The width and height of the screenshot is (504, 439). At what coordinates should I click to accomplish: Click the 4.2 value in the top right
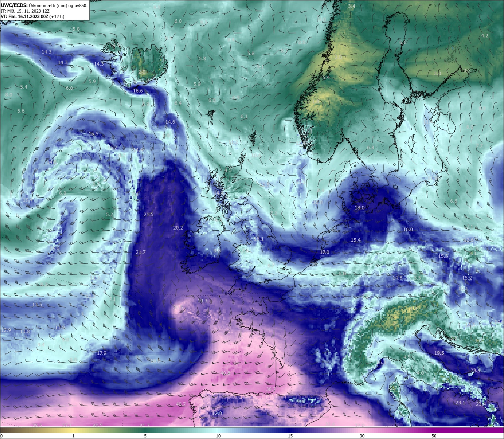click(x=485, y=35)
